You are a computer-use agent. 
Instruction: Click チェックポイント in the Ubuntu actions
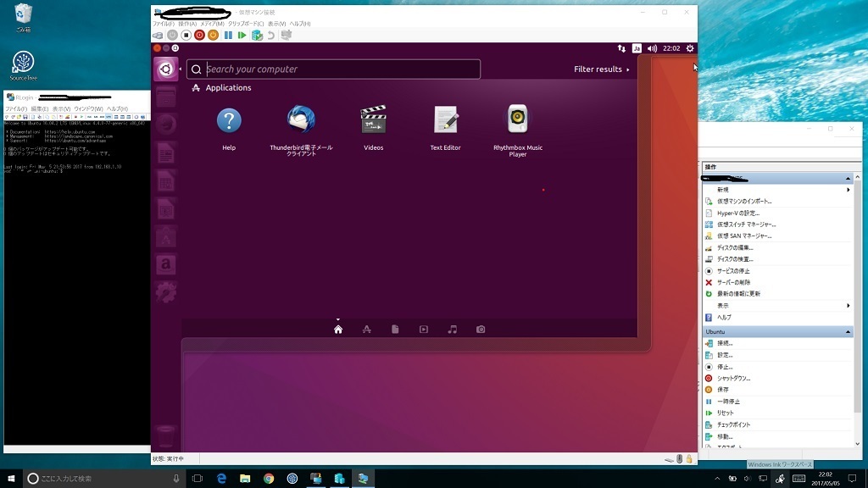click(x=733, y=424)
